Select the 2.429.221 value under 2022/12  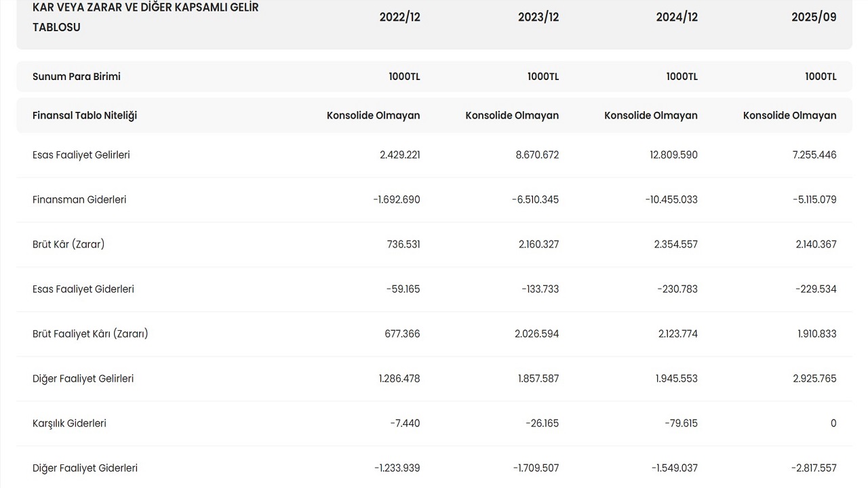pos(399,155)
